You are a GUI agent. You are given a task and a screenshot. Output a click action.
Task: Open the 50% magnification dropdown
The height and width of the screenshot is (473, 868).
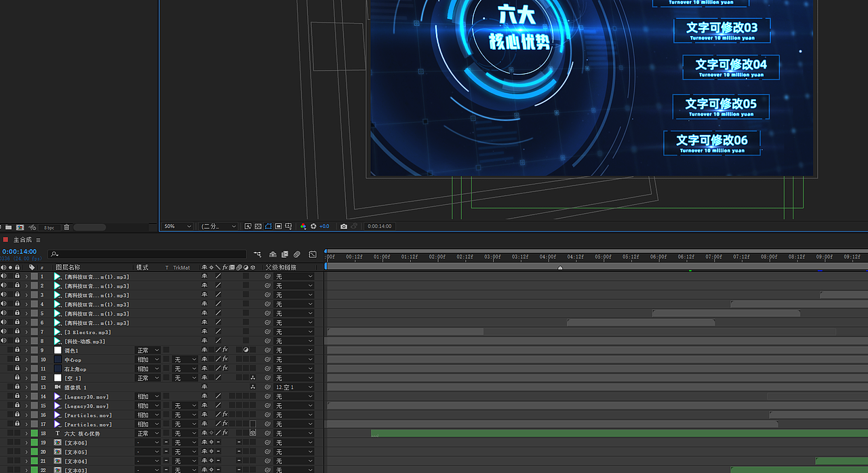click(x=178, y=226)
